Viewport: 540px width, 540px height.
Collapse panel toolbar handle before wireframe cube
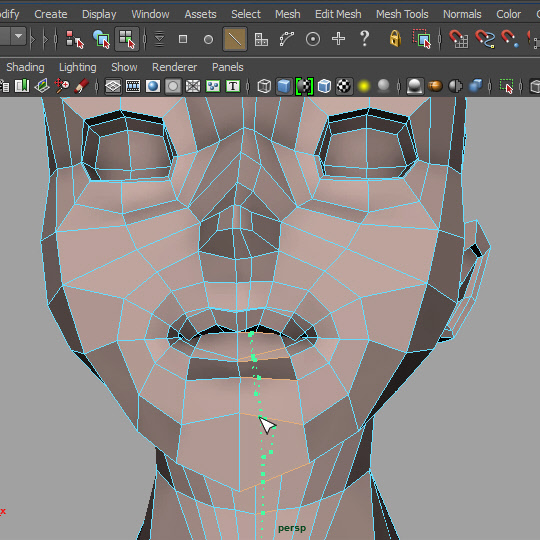[248, 86]
